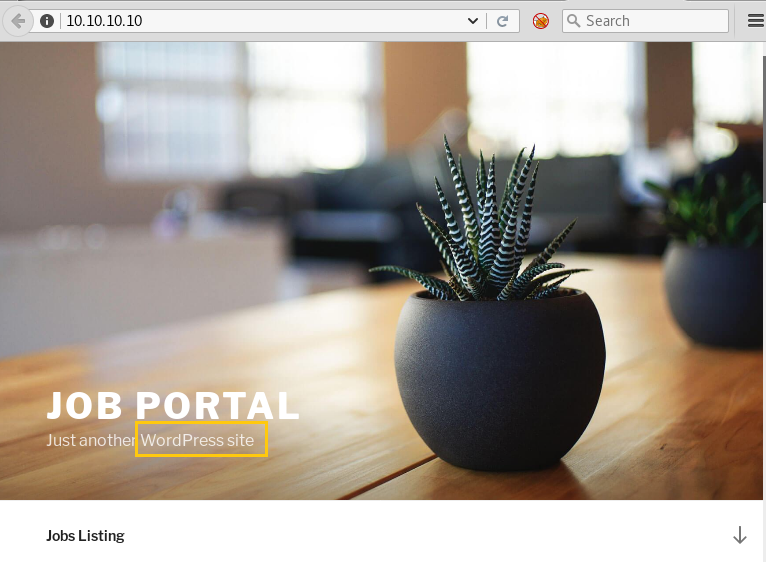Expand the URL bar history dropdown
This screenshot has height=562, width=766.
472,21
